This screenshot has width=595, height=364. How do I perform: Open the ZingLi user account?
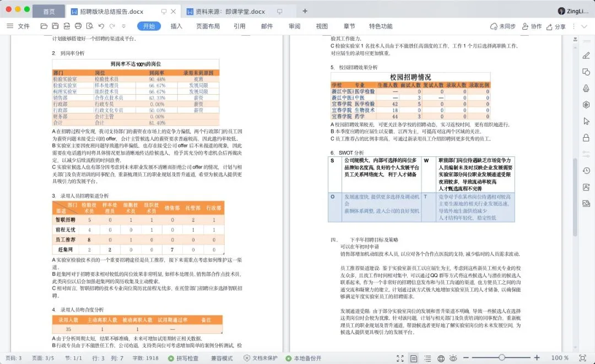(x=574, y=11)
